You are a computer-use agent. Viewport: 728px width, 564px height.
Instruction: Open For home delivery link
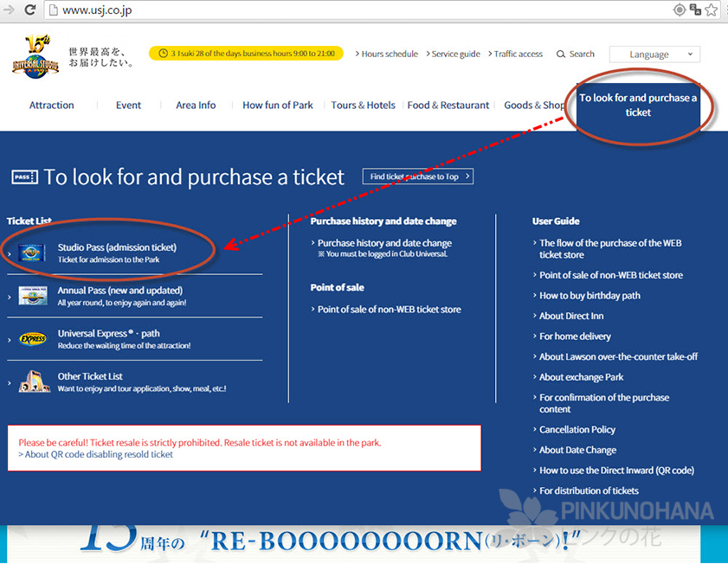pyautogui.click(x=575, y=336)
